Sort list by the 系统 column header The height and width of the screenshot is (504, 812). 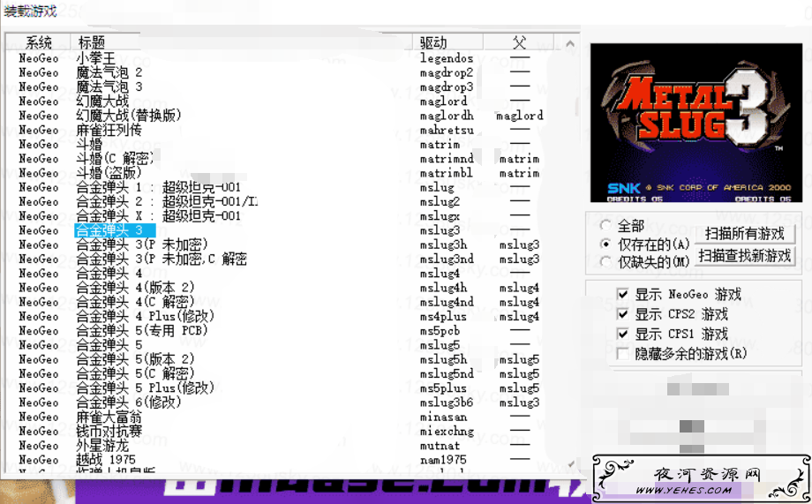[x=38, y=42]
